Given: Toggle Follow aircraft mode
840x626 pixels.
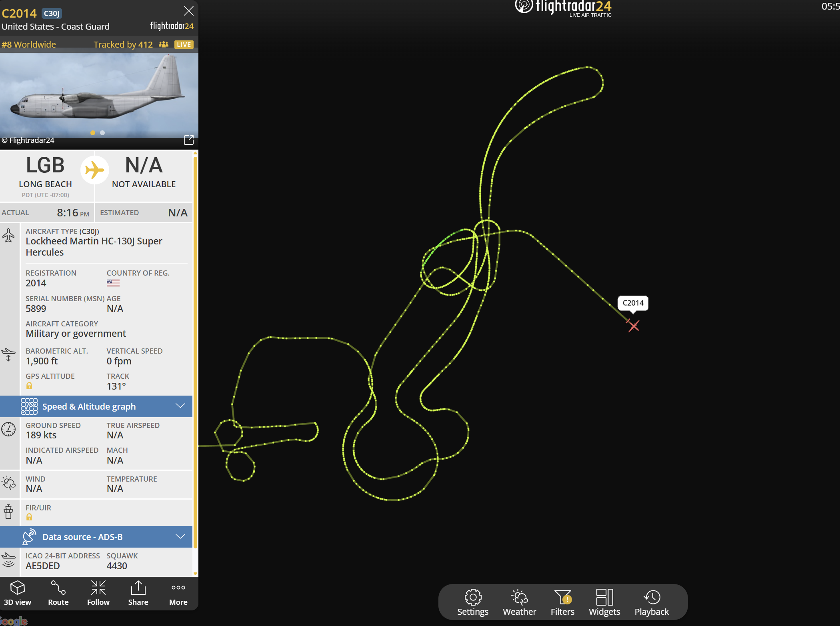Looking at the screenshot, I should tap(98, 593).
